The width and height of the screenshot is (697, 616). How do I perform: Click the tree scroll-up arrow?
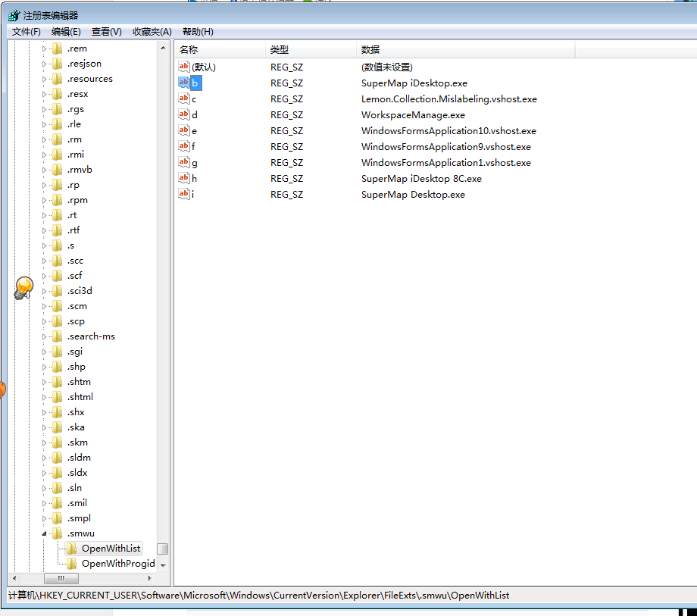coord(163,48)
